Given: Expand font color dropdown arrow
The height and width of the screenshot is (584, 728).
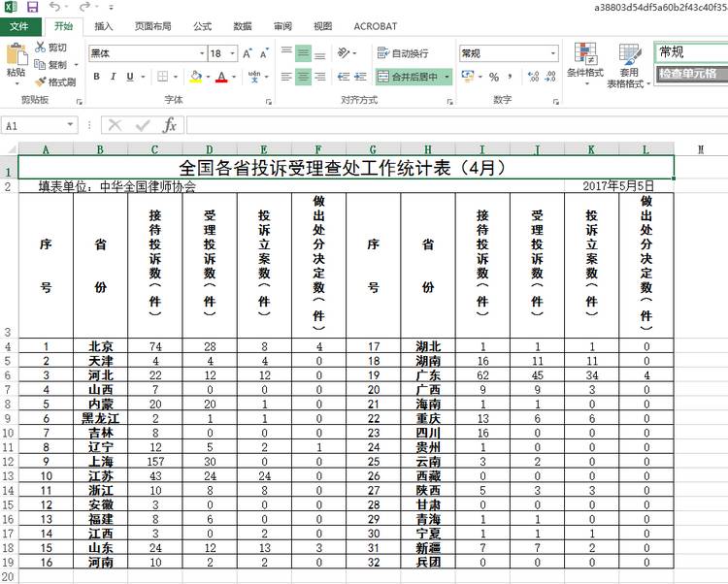Looking at the screenshot, I should 234,77.
